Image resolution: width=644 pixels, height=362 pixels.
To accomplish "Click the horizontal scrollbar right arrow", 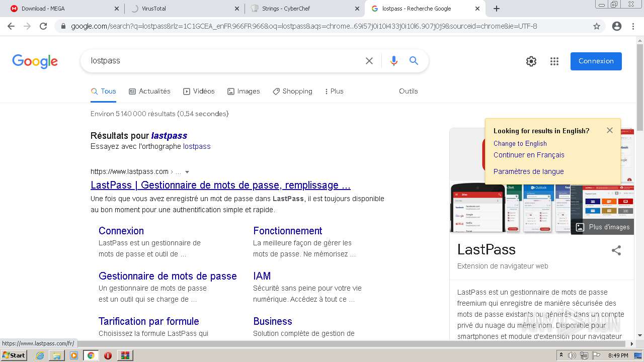I will [632, 344].
